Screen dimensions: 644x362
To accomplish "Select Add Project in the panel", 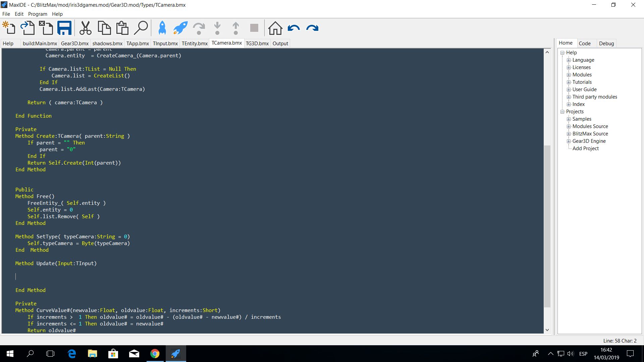I will pos(585,148).
